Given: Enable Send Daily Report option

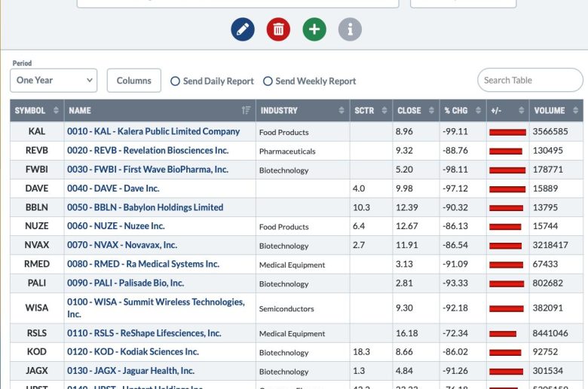Looking at the screenshot, I should (175, 81).
